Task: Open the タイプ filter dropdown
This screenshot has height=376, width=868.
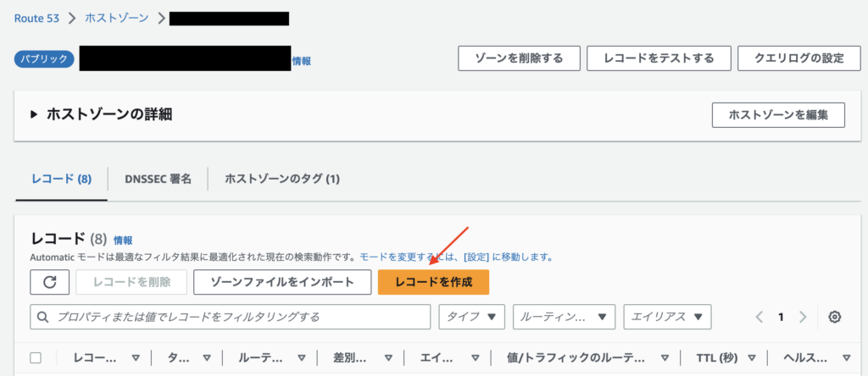Action: [x=471, y=317]
